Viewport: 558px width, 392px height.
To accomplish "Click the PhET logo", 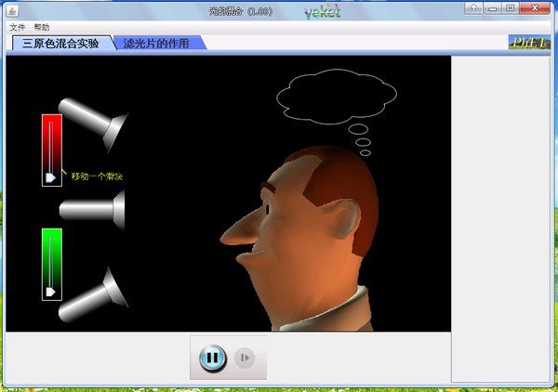I will (x=529, y=43).
